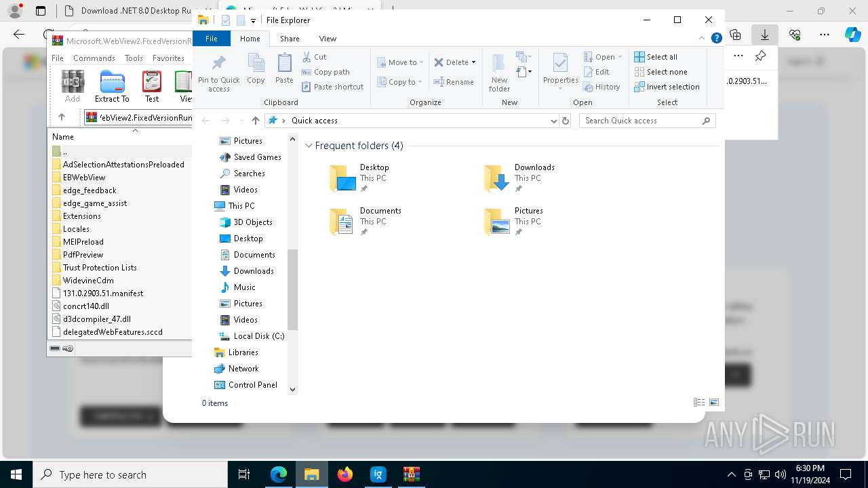This screenshot has height=488, width=868.
Task: Switch to the View tab
Action: point(328,39)
